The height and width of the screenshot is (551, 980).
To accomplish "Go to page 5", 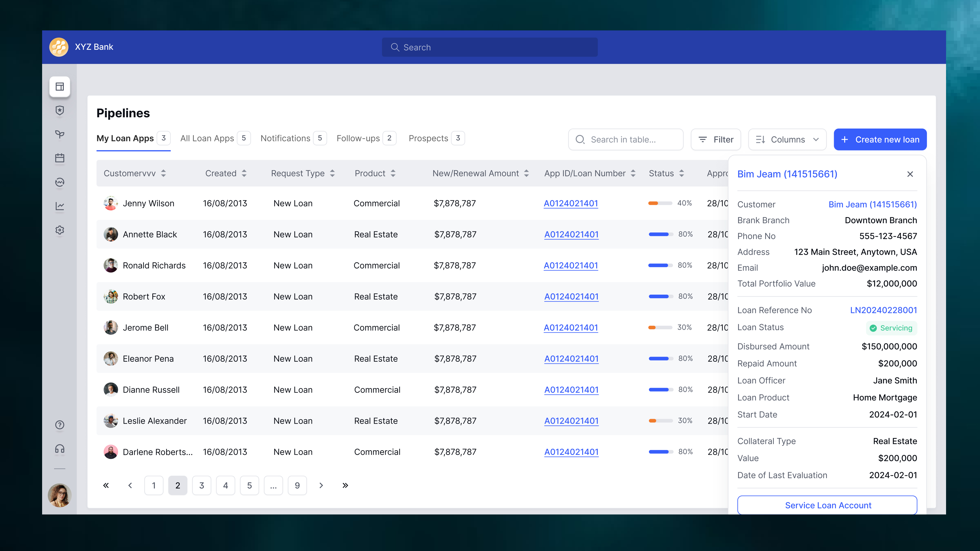I will tap(250, 485).
